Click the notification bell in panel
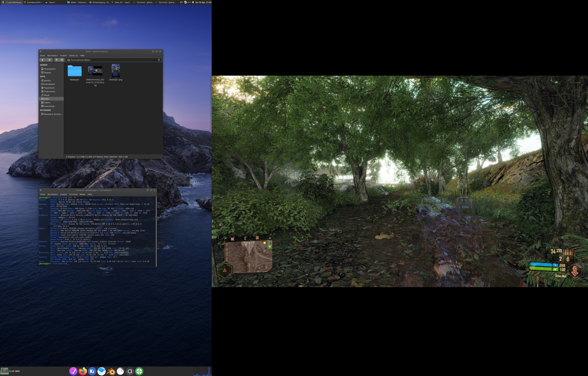 193,2
